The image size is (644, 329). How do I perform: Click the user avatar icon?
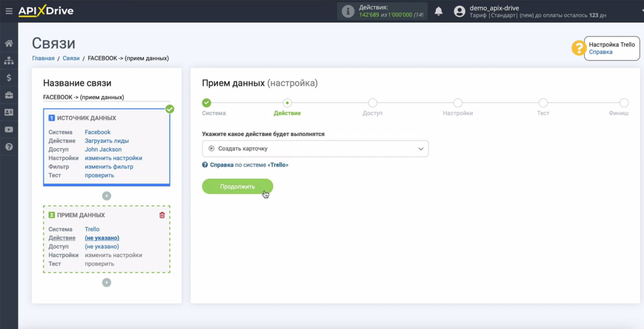click(459, 11)
